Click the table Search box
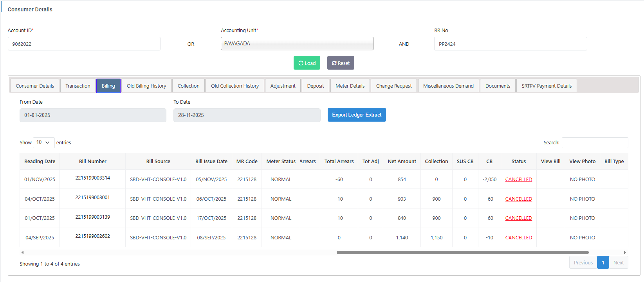Image resolution: width=644 pixels, height=282 pixels. (594, 143)
